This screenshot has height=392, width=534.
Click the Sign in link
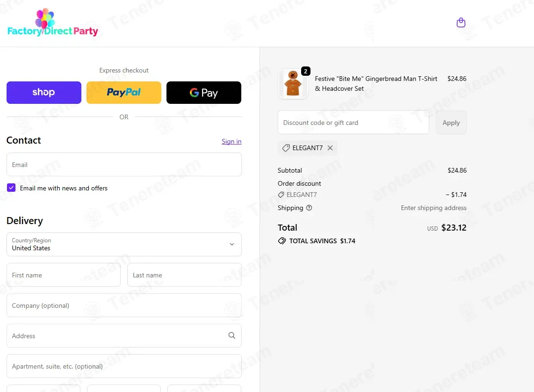tap(231, 141)
